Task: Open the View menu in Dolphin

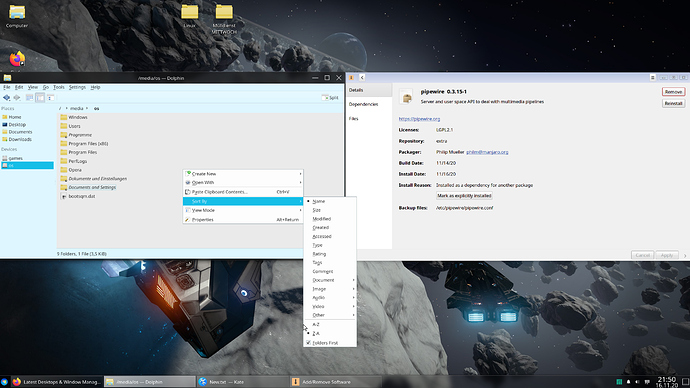Action: [x=33, y=87]
